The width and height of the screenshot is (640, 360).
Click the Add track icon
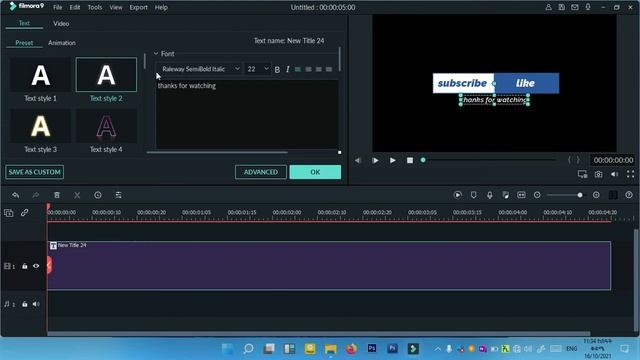coord(9,213)
